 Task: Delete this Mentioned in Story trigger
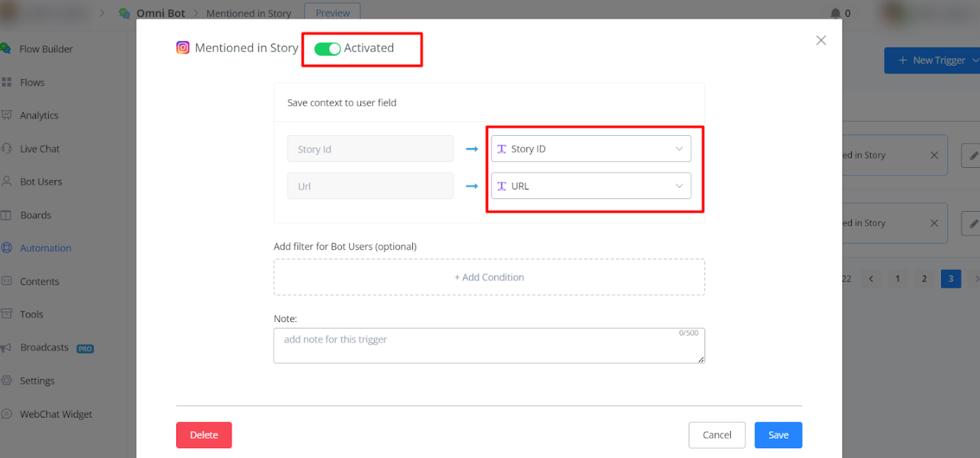pos(204,435)
